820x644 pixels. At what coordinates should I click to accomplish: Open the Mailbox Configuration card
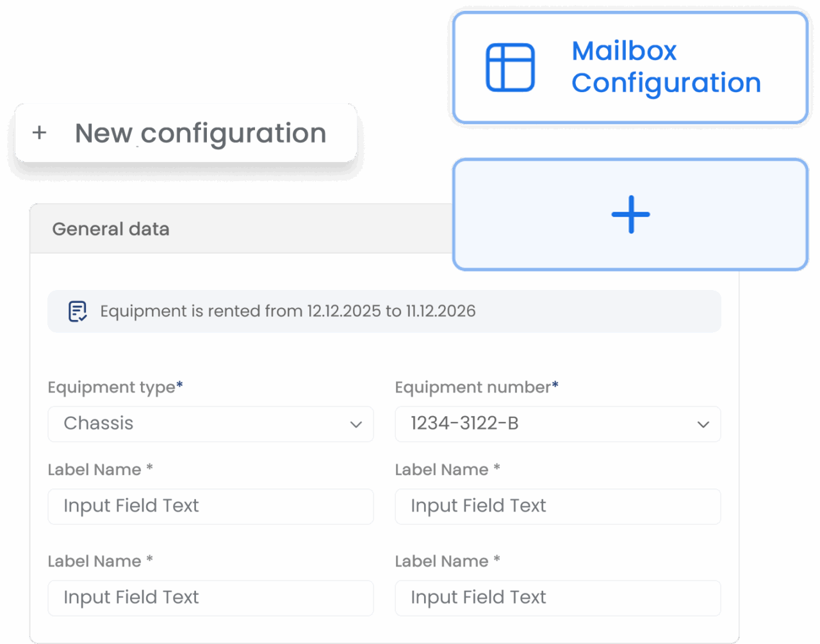(630, 67)
